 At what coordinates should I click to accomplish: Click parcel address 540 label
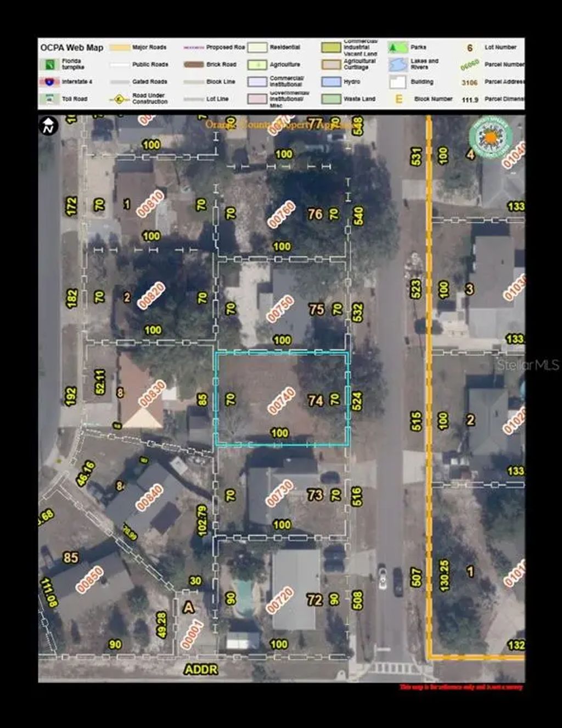(358, 216)
